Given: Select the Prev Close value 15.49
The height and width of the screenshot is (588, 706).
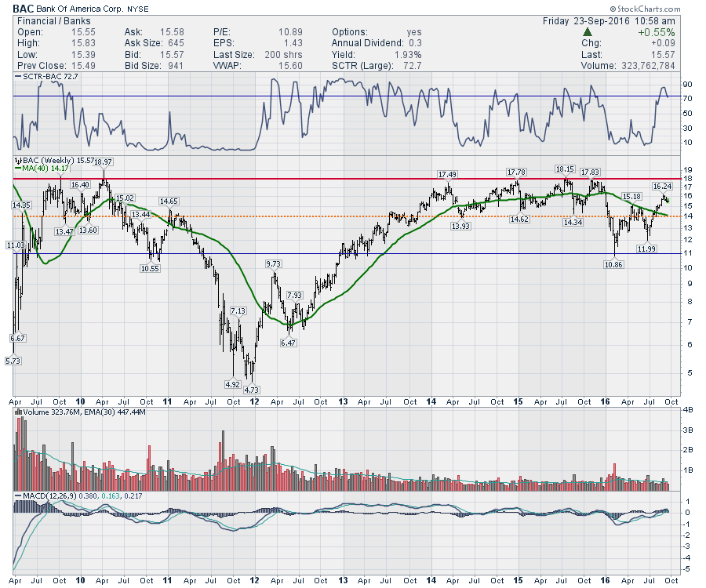Looking at the screenshot, I should coord(83,66).
